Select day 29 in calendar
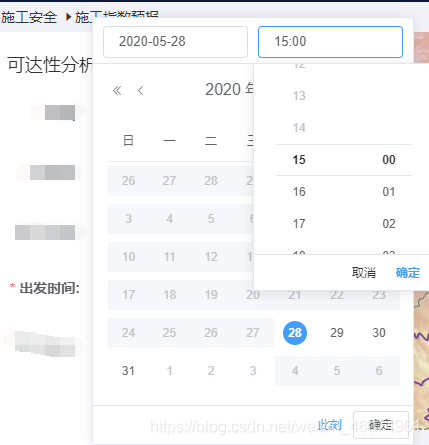Viewport: 429px width, 445px height. [337, 333]
